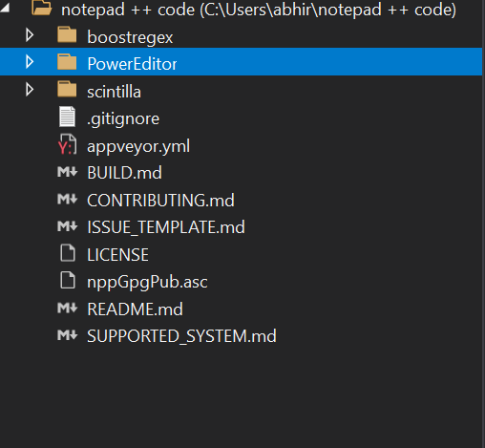Select the SUPPORTED_SYSTEM.md file
The height and width of the screenshot is (448, 485).
181,336
